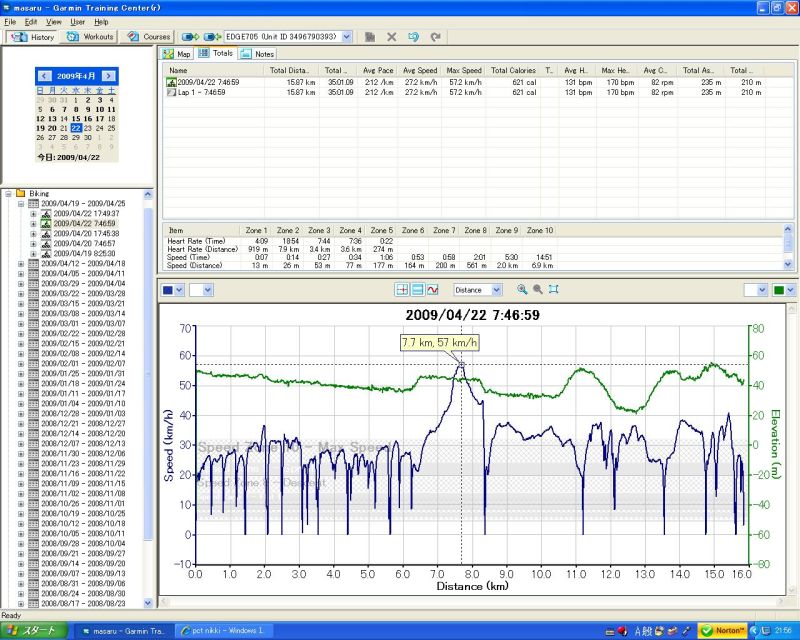800x640 pixels.
Task: Switch to pct nikki browser taskbar window
Action: pyautogui.click(x=223, y=631)
